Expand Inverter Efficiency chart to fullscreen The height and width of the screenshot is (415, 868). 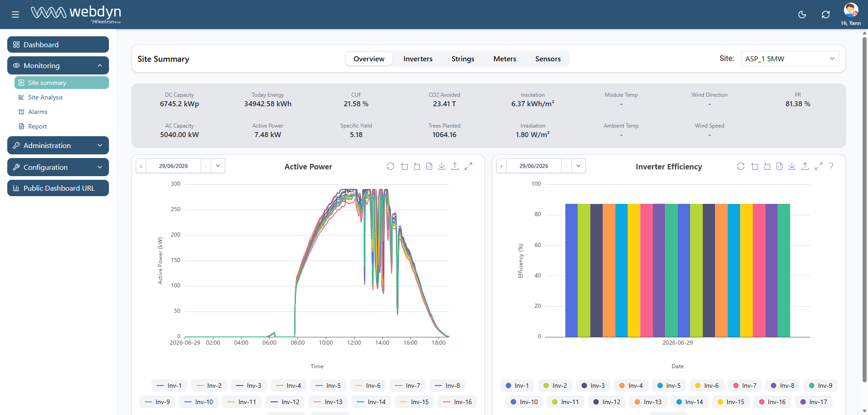tap(819, 166)
